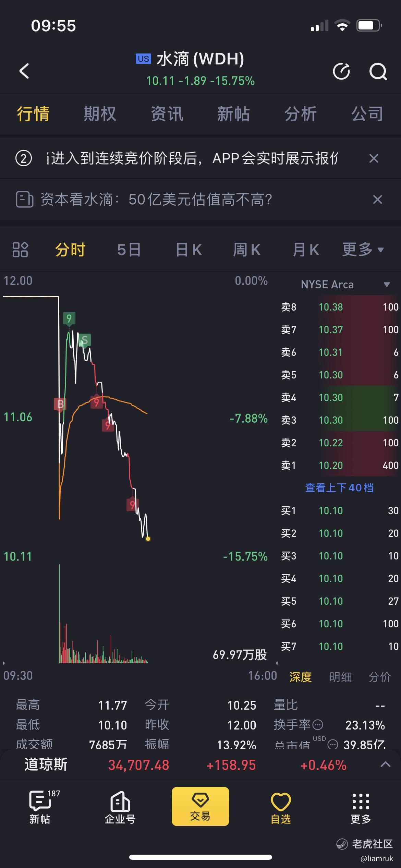
Task: Select the 月K chart period
Action: 306,250
